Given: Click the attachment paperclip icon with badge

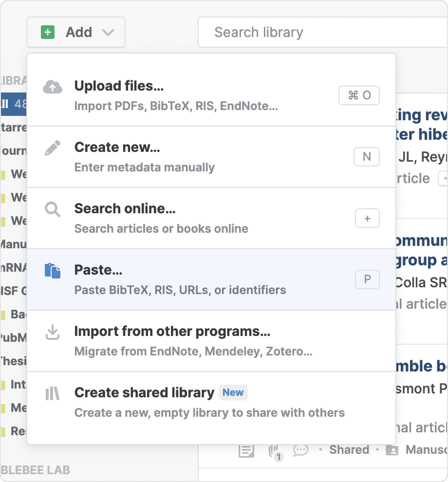Looking at the screenshot, I should tap(274, 450).
